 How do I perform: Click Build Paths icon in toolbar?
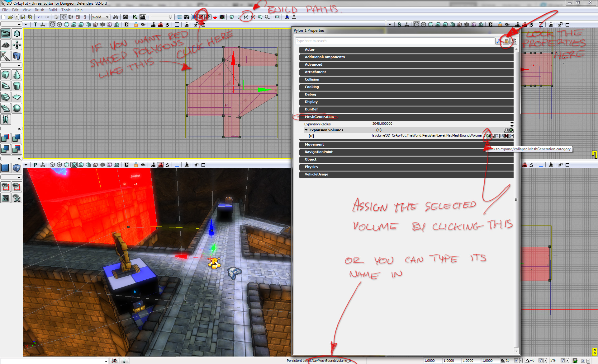pos(246,17)
